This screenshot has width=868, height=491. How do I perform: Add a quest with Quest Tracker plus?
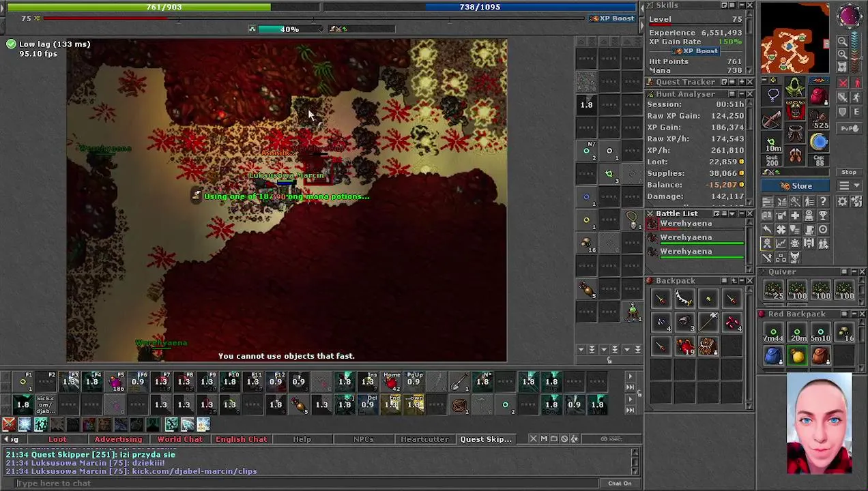[742, 82]
